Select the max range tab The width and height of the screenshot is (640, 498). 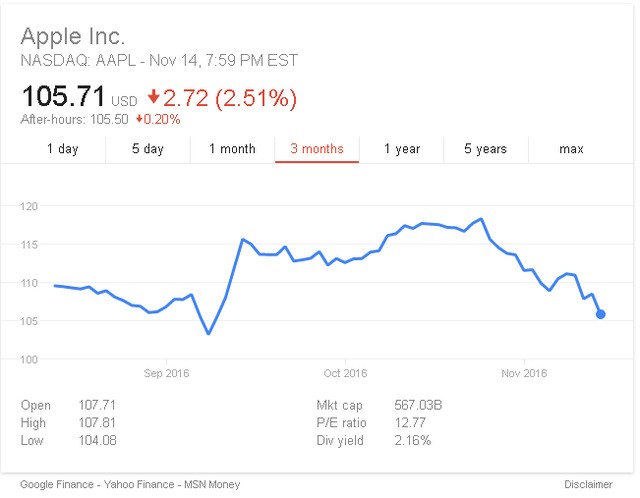click(x=571, y=149)
